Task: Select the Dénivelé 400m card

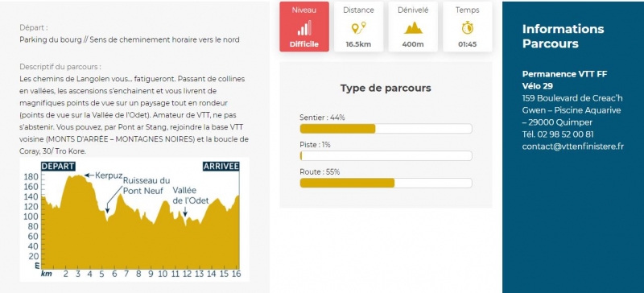Action: coord(413,27)
